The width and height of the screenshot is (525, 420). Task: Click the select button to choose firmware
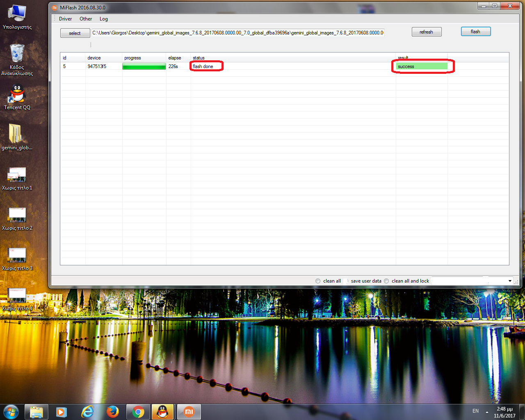(x=75, y=33)
